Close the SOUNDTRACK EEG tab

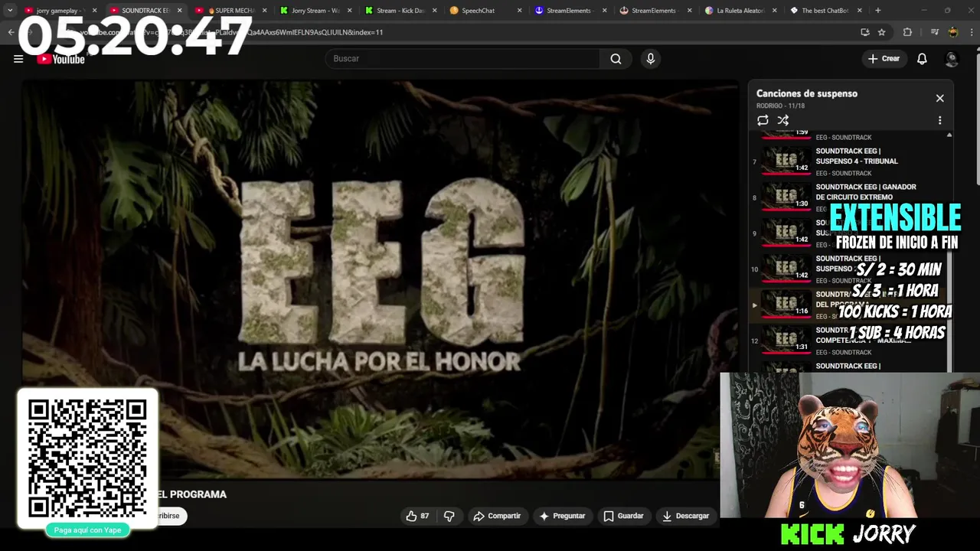click(179, 11)
